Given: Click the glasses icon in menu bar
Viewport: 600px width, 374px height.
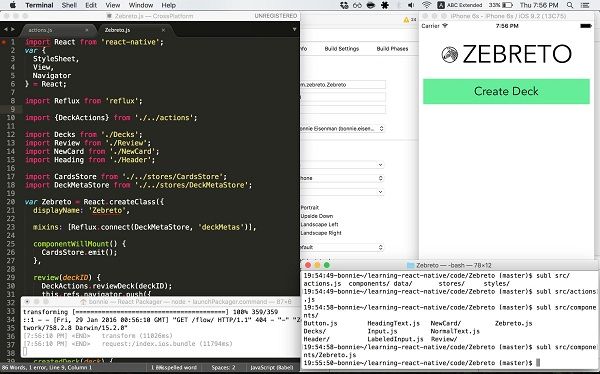Looking at the screenshot, I should pyautogui.click(x=357, y=5).
